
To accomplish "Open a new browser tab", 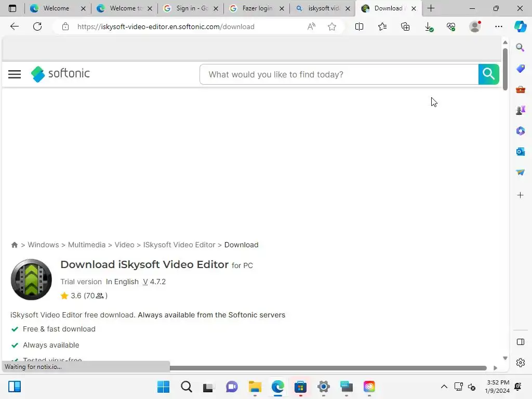I will (x=431, y=8).
